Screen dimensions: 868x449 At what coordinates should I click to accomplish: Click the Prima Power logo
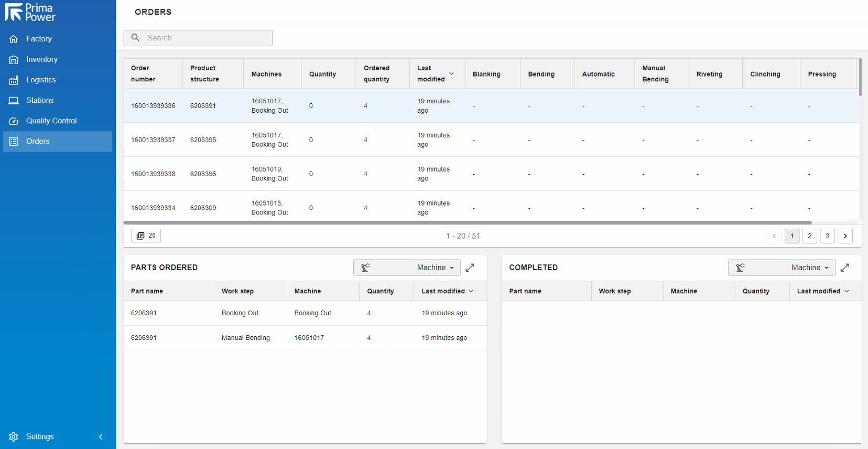(30, 12)
